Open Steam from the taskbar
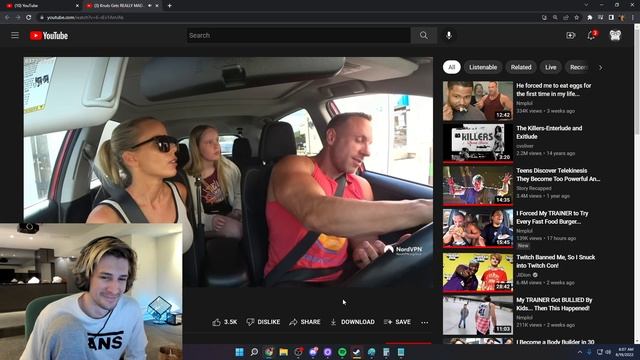This screenshot has height=360, width=640. (357, 352)
